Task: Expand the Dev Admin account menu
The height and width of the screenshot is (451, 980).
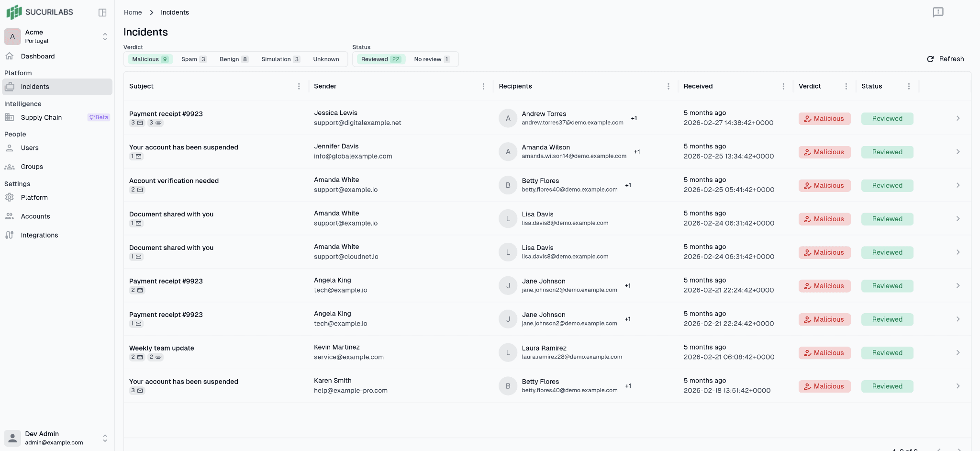Action: [x=105, y=438]
